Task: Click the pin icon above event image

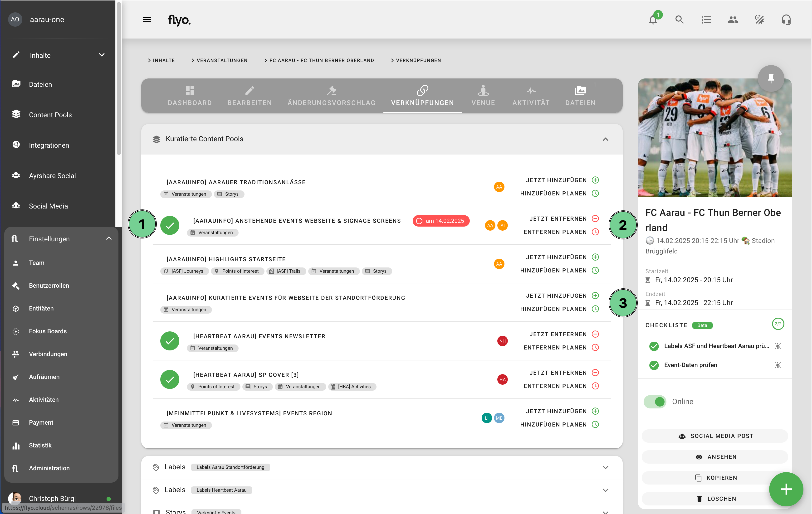Action: coord(771,78)
